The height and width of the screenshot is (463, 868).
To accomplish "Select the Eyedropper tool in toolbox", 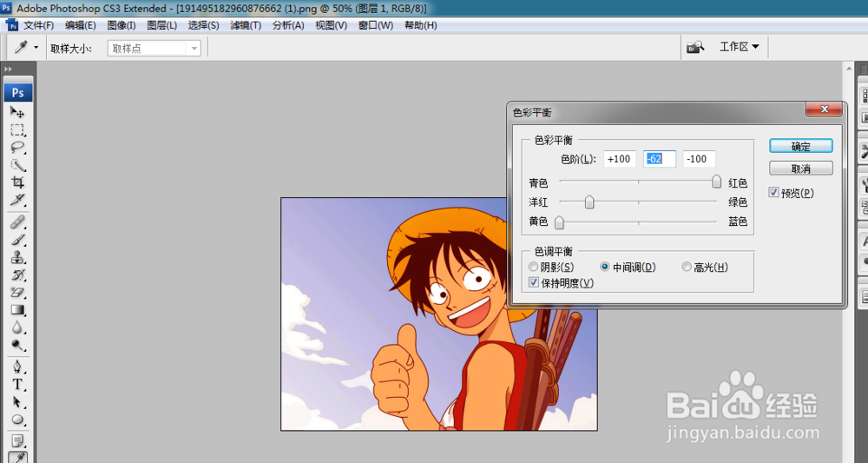I will 17,457.
